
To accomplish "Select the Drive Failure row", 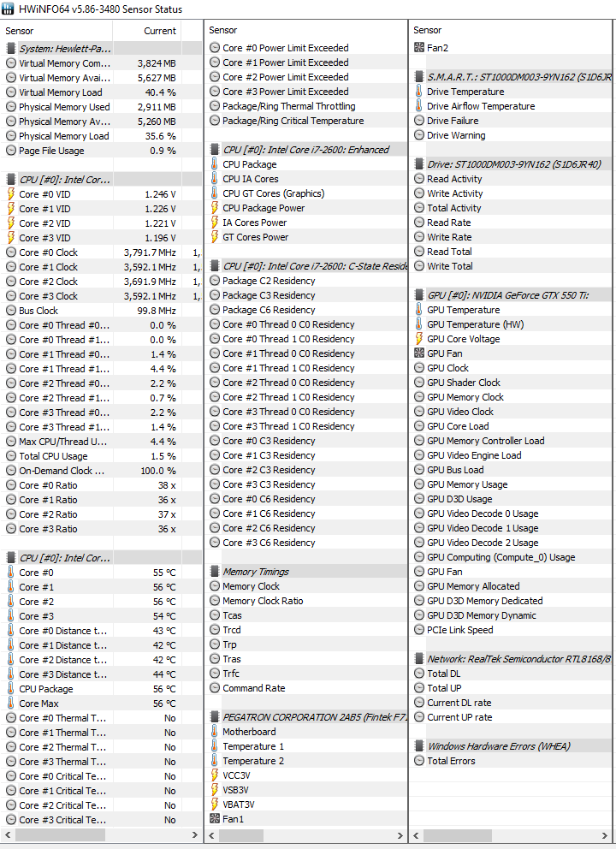I will pyautogui.click(x=512, y=121).
